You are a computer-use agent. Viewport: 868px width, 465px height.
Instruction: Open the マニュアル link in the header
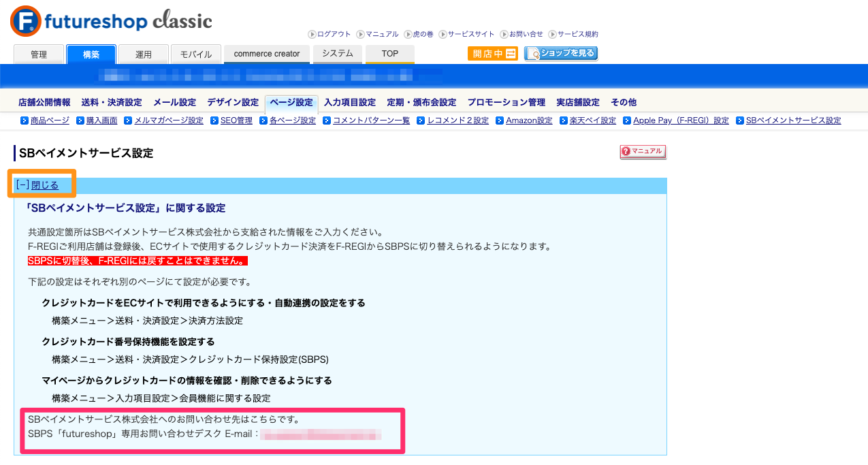378,34
